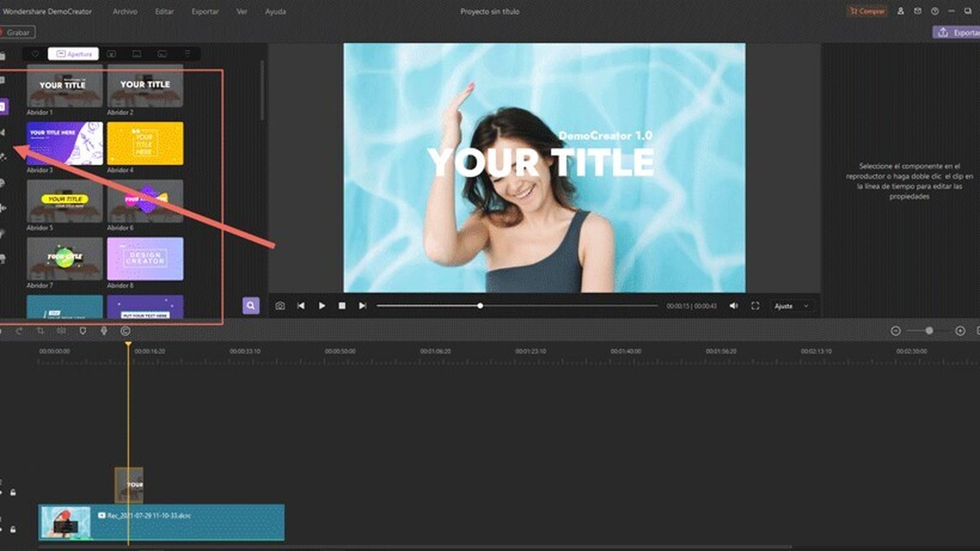Viewport: 980px width, 551px height.
Task: Click the cursor recording icon near the timeline tools
Action: pos(124,331)
